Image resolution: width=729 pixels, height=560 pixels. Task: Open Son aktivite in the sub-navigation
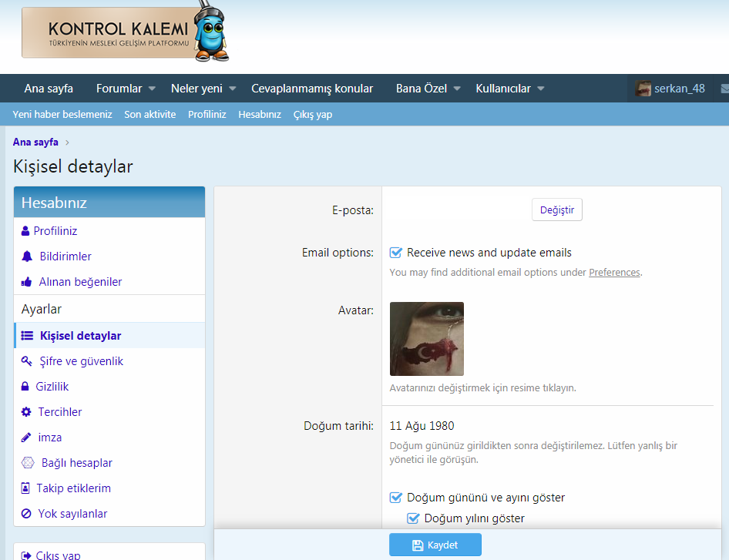(150, 114)
